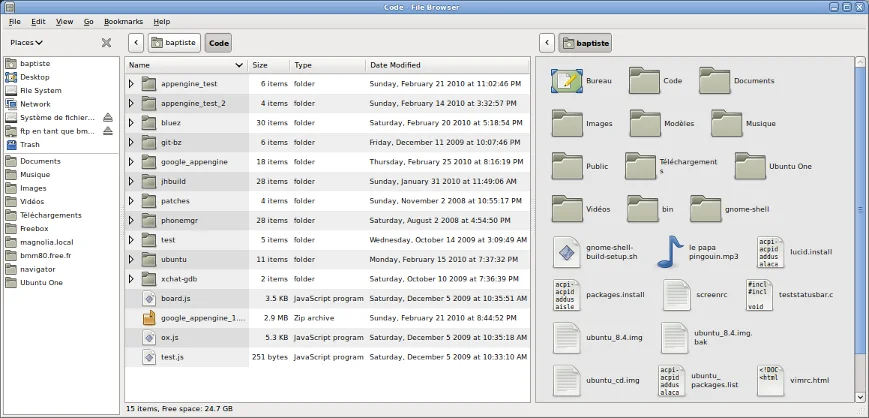Viewport: 869px width, 418px height.
Task: Select le papa pingouin.mp3 music icon
Action: (x=670, y=249)
